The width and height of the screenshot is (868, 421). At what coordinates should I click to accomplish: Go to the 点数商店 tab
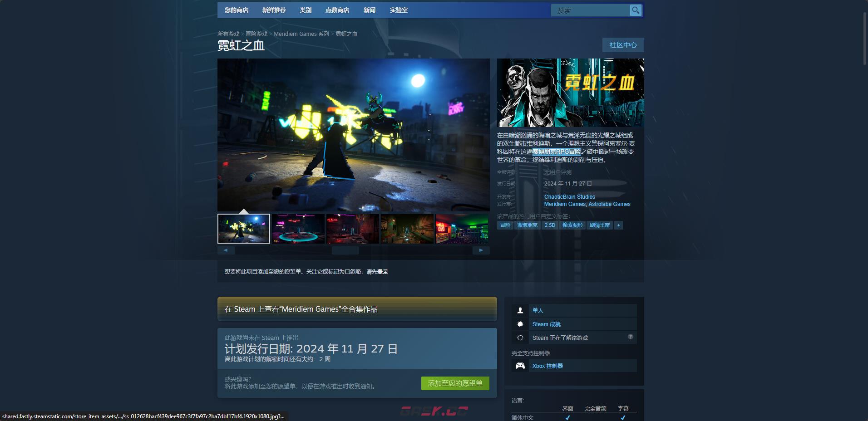[x=337, y=10]
